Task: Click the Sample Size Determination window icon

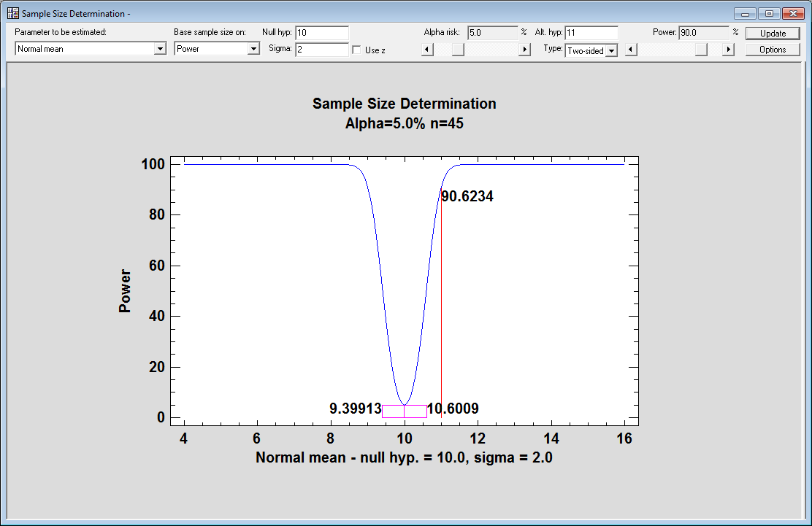Action: pos(12,14)
